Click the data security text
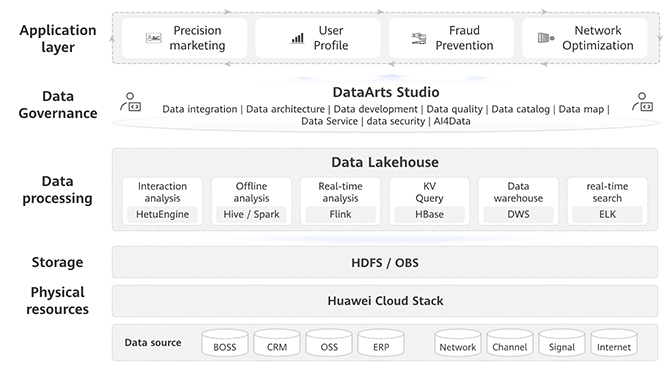The height and width of the screenshot is (373, 670). pyautogui.click(x=396, y=121)
